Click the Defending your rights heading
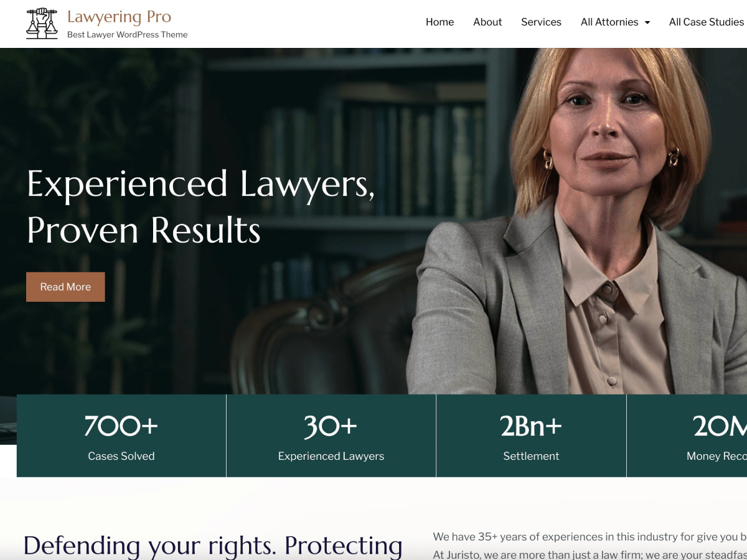This screenshot has width=747, height=560. (x=213, y=546)
